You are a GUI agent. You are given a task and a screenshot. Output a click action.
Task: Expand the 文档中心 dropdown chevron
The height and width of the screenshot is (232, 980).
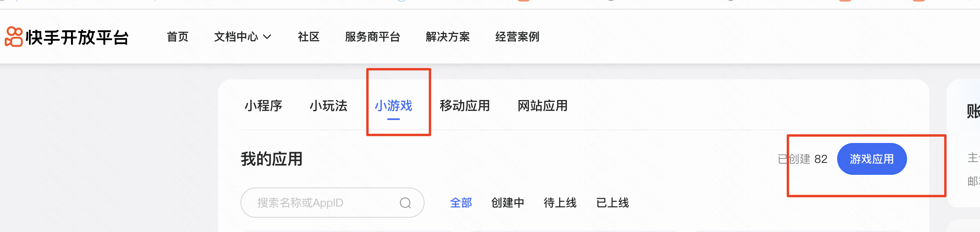(x=267, y=37)
